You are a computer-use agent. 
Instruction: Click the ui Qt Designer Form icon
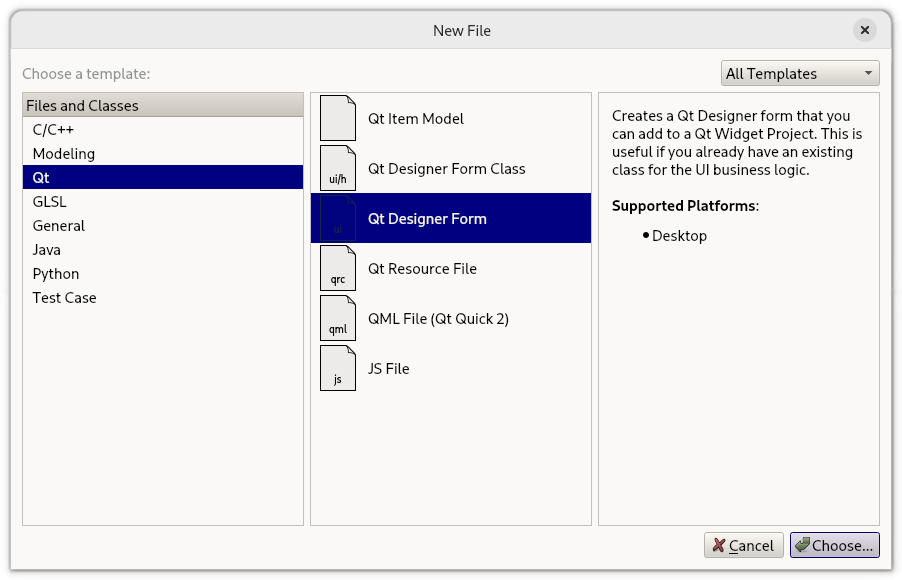click(x=338, y=218)
